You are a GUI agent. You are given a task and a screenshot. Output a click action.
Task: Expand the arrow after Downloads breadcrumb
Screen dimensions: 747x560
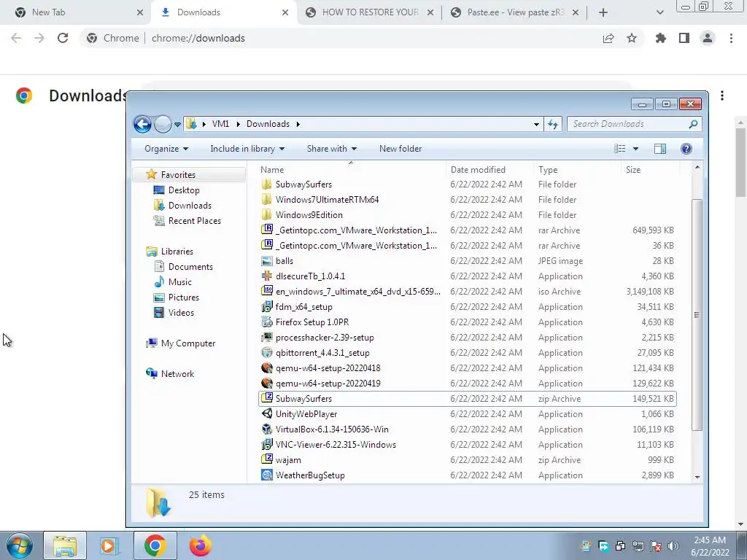coord(298,124)
